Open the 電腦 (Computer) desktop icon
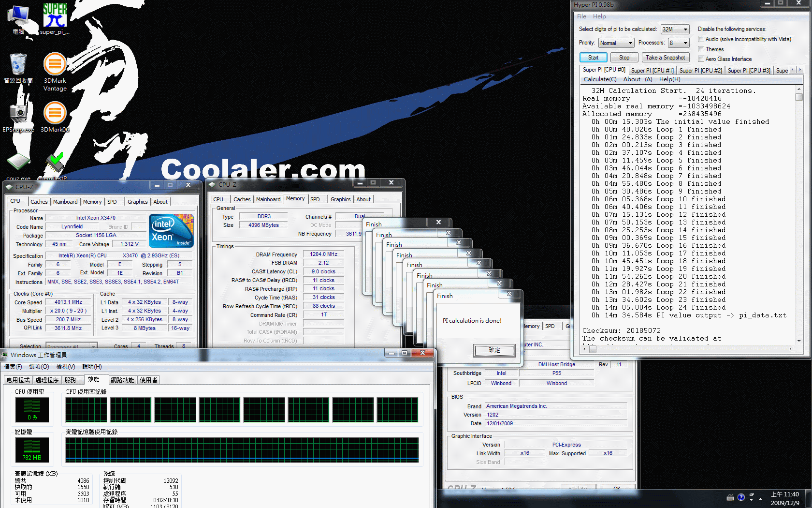 click(18, 19)
